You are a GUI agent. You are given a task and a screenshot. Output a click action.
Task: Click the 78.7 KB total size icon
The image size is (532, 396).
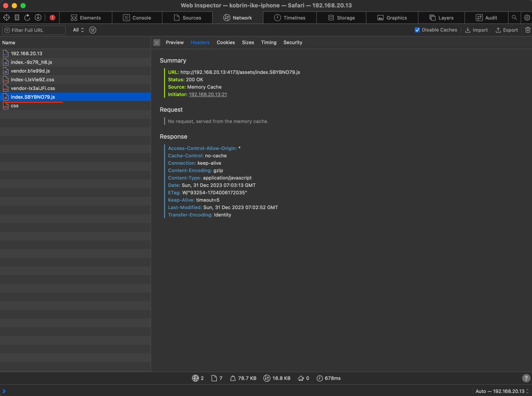[233, 378]
